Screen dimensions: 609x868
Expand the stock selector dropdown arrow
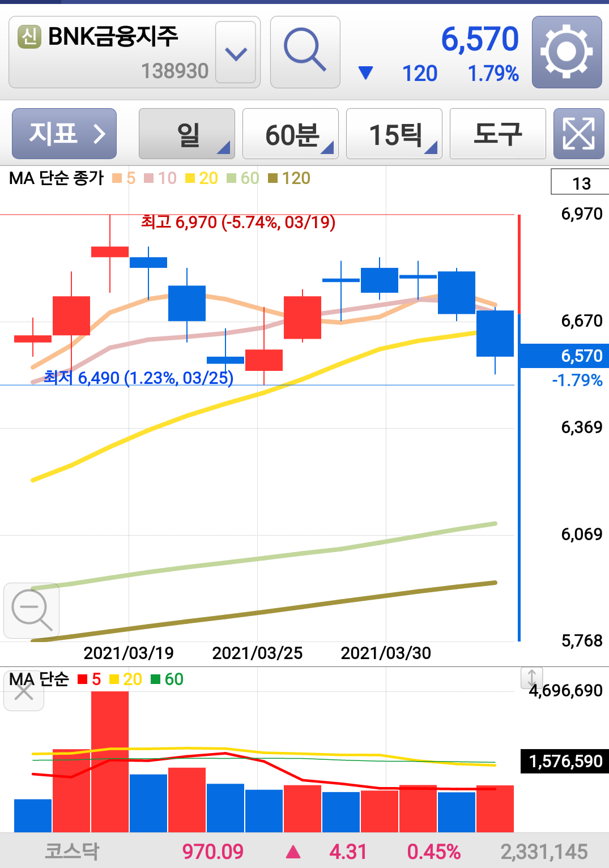(236, 53)
